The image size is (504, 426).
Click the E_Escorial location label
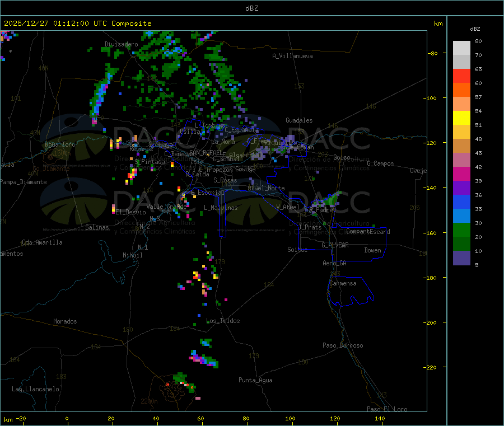[x=208, y=193]
